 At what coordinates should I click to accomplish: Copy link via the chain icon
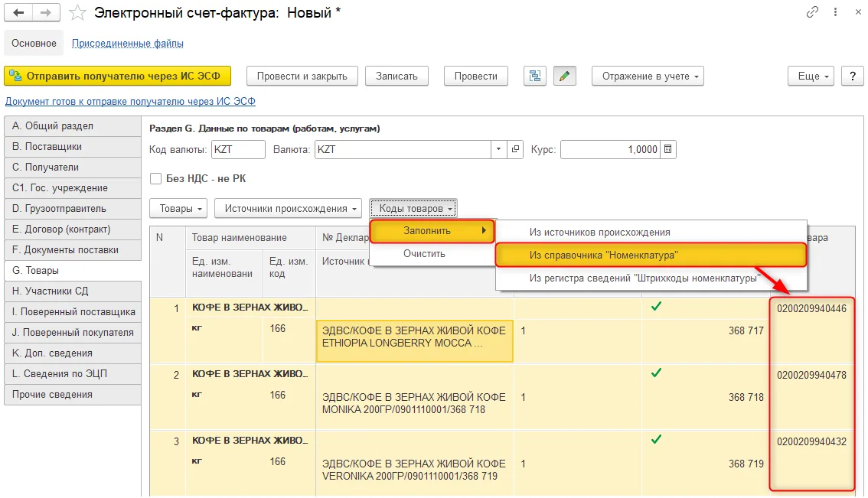point(812,12)
